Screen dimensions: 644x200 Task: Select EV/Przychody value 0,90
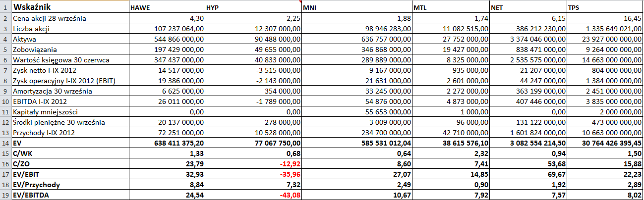(x=450, y=184)
